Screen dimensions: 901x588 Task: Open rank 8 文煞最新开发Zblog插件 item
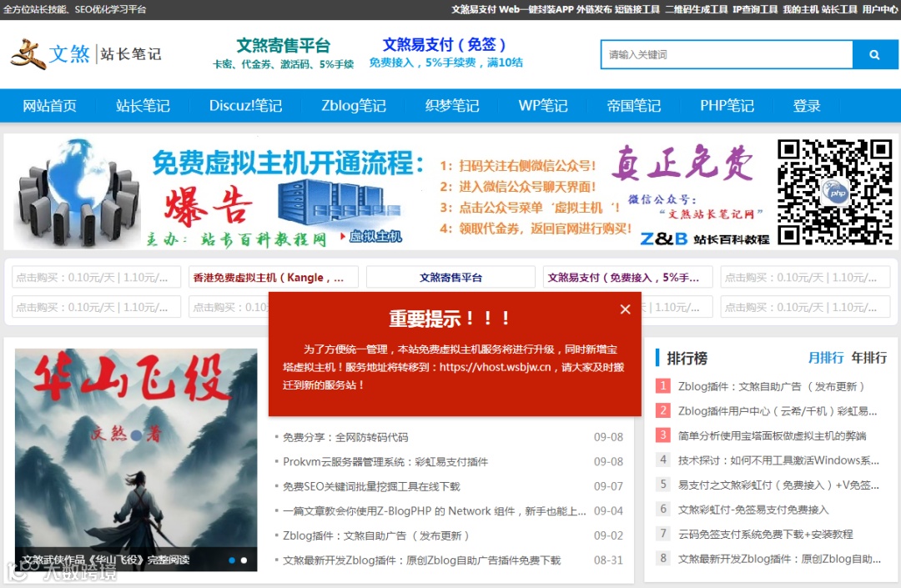point(779,560)
